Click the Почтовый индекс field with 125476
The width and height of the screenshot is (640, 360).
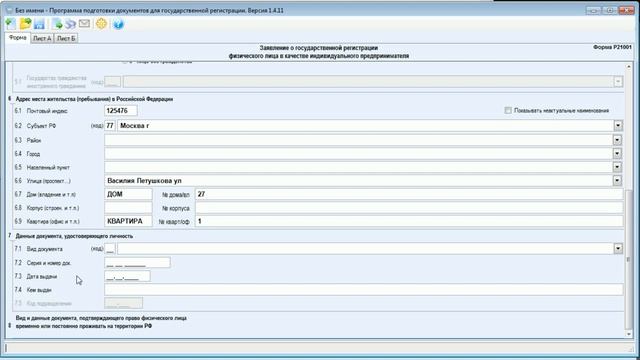pos(121,111)
